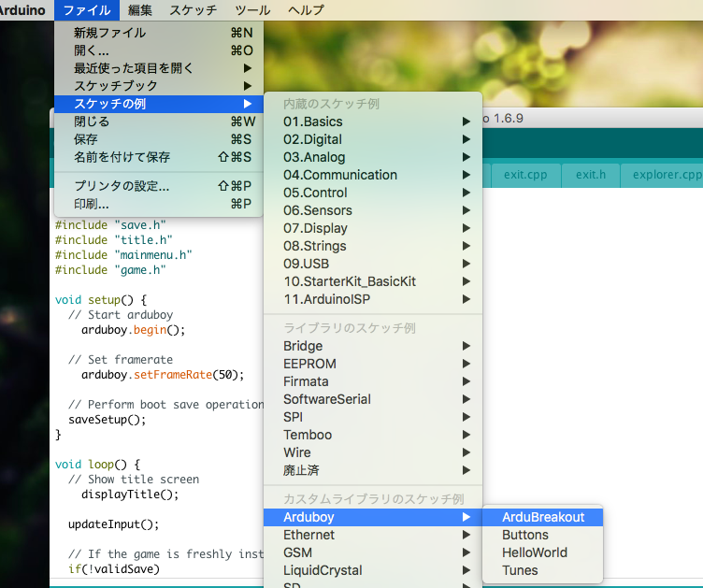The width and height of the screenshot is (703, 588).
Task: Open the Wire library examples
Action: [373, 452]
